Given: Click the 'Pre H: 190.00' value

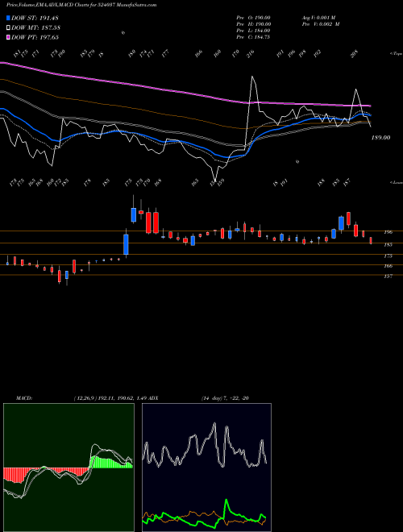Looking at the screenshot, I should pos(253,24).
